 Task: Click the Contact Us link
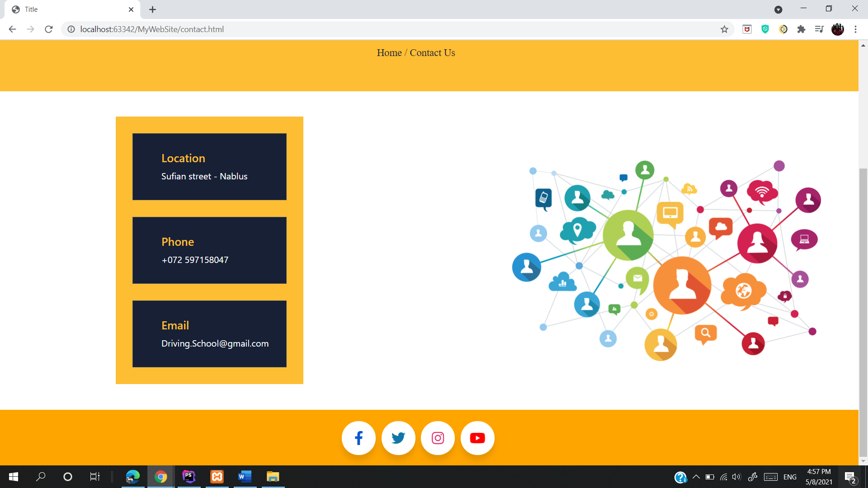click(x=432, y=53)
